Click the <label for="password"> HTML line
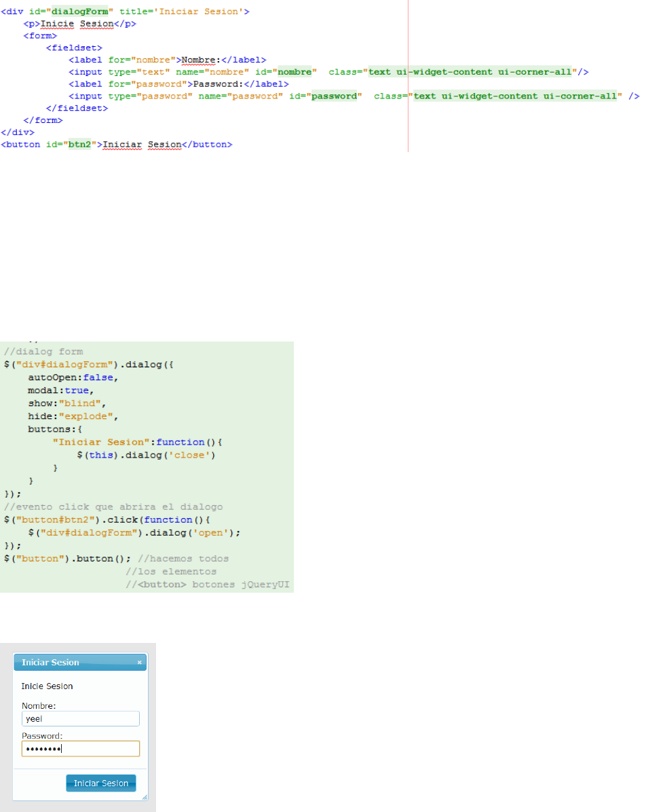This screenshot has height=812, width=646. click(x=178, y=84)
